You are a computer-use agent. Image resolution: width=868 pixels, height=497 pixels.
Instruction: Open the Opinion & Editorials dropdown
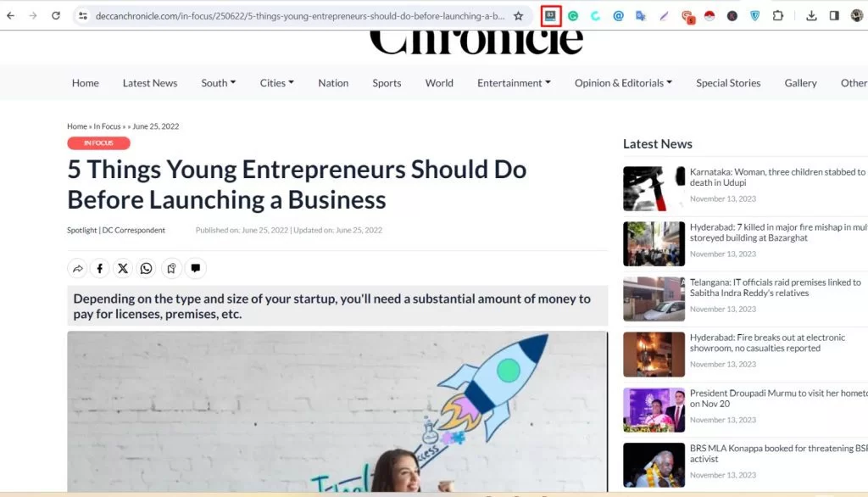pos(623,83)
